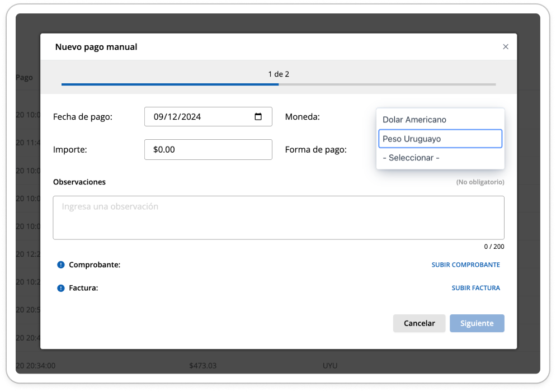Click into the Observaciones text area
The height and width of the screenshot is (392, 556).
pyautogui.click(x=279, y=218)
